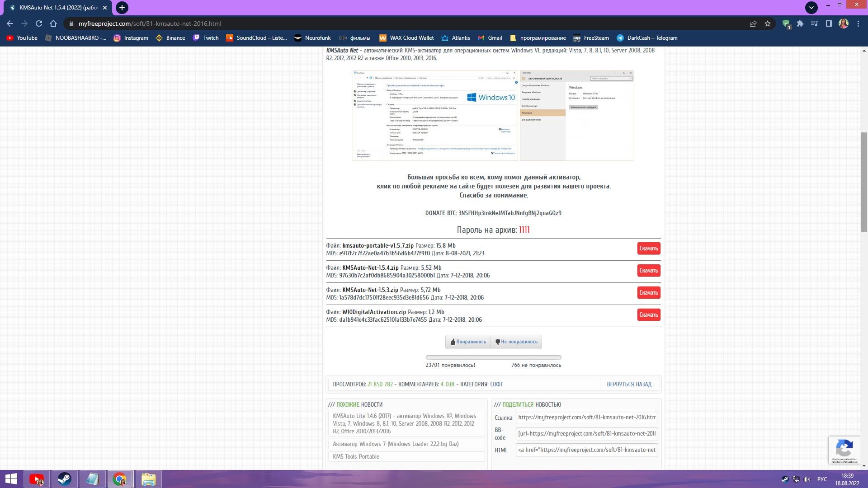Click the ВЕРНУТЬСЯ НАЗАД link
This screenshot has width=868, height=488.
pos(629,385)
